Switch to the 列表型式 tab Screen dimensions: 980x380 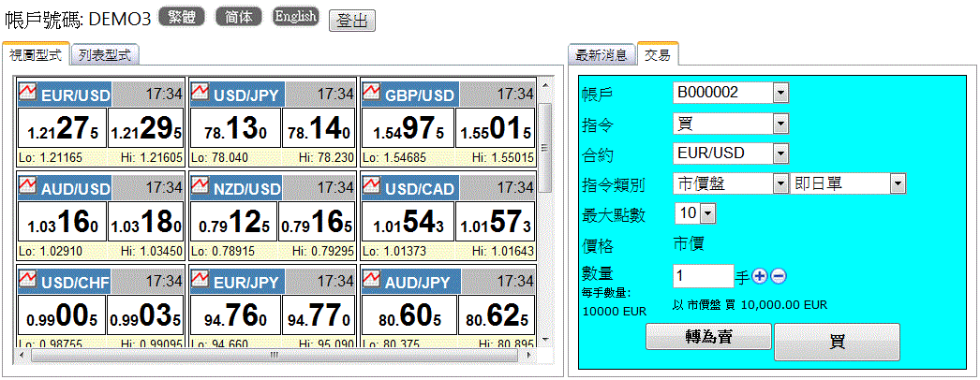pos(107,55)
